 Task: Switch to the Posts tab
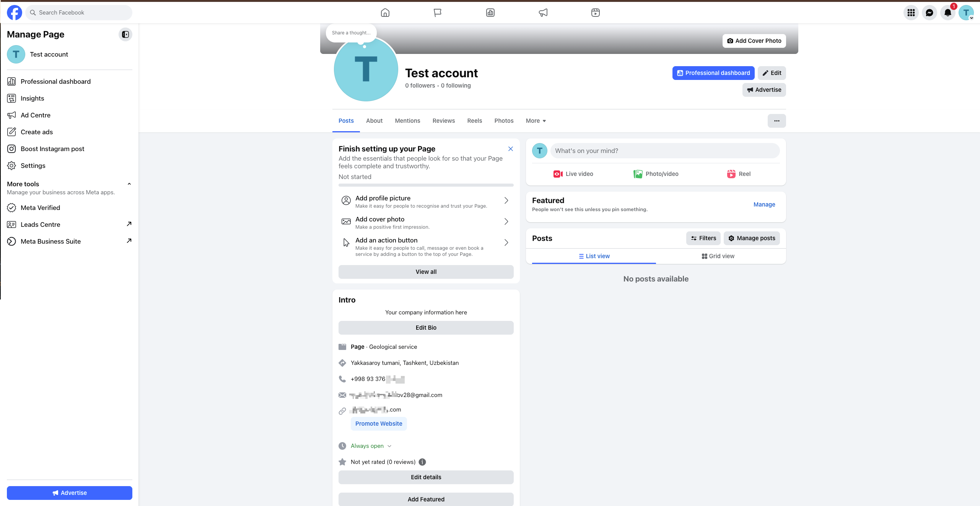(346, 121)
